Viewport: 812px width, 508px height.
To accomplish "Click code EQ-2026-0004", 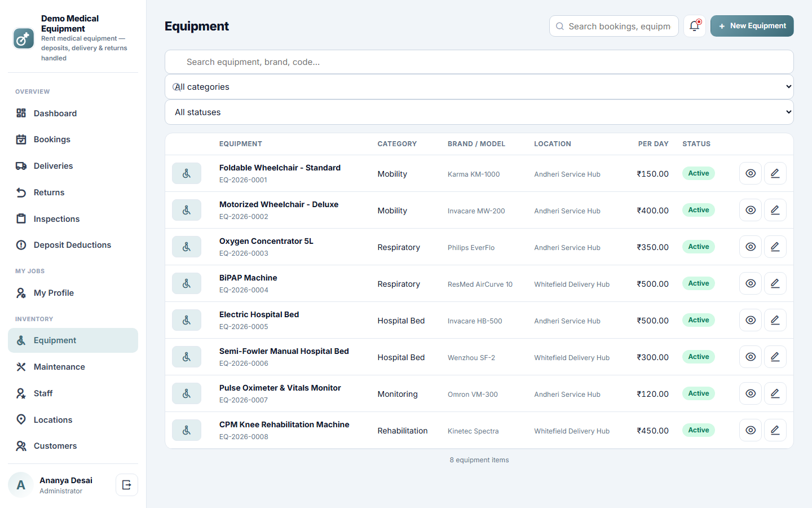I will (244, 290).
